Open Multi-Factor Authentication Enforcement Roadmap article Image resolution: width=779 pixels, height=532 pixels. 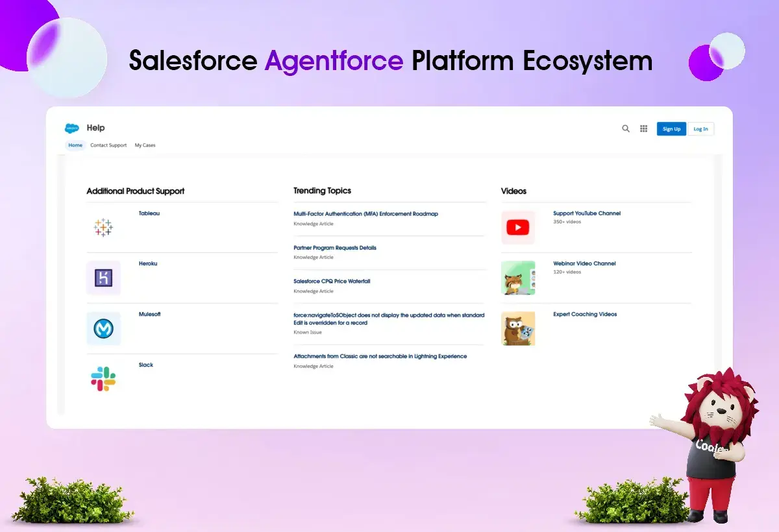click(x=365, y=213)
